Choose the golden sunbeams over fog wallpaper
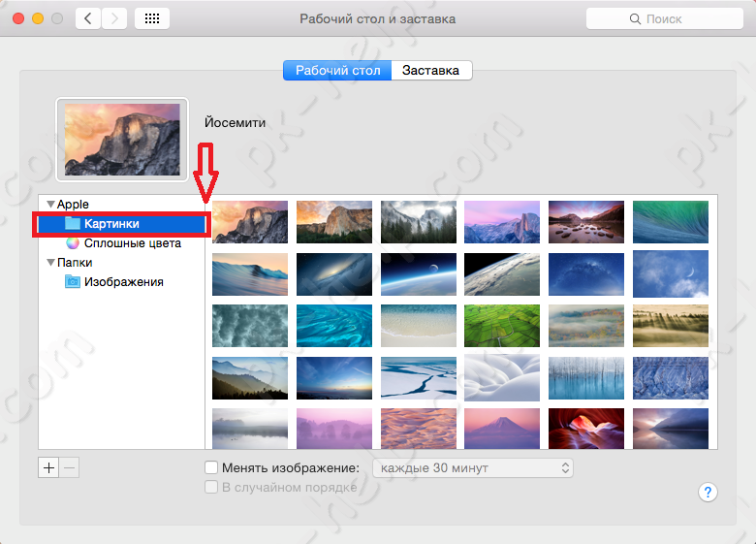This screenshot has width=756, height=544. pyautogui.click(x=671, y=326)
